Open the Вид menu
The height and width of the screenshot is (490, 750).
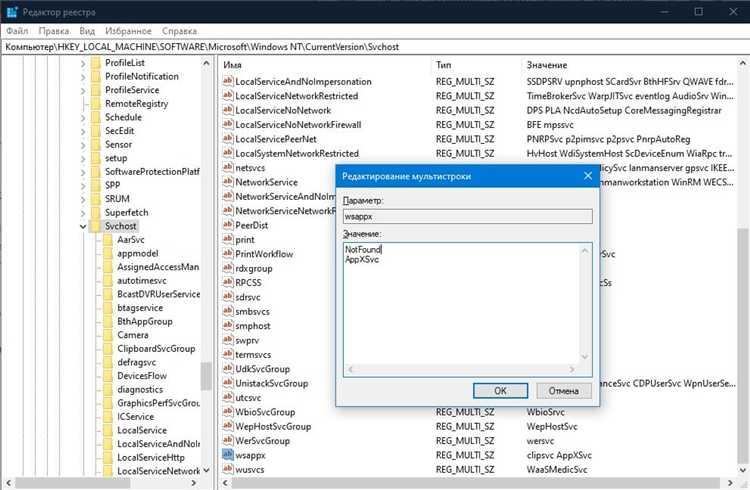click(87, 31)
